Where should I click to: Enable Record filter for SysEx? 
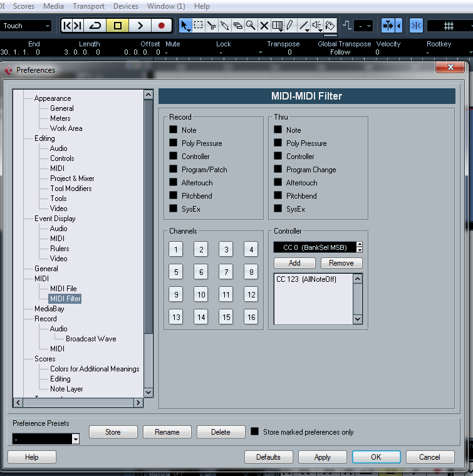click(x=173, y=208)
